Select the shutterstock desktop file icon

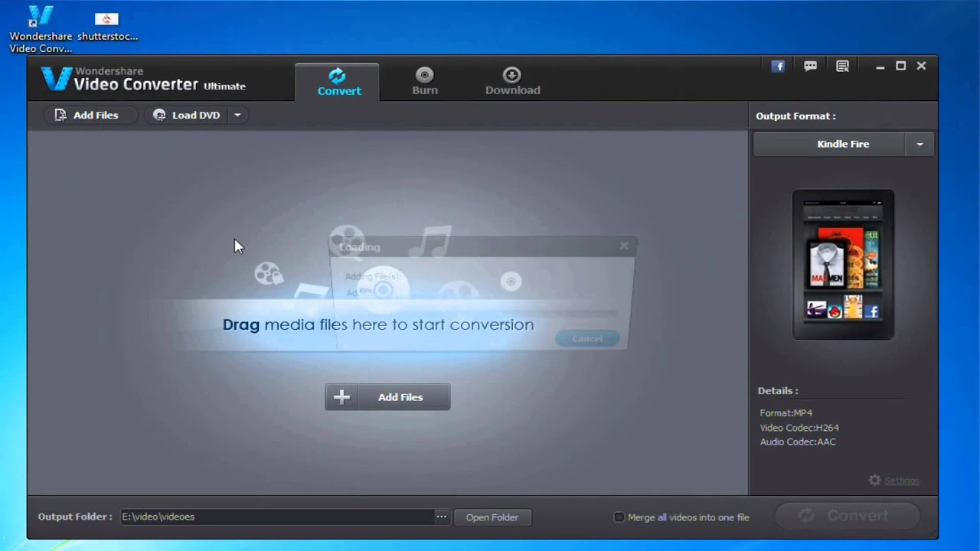tap(106, 25)
